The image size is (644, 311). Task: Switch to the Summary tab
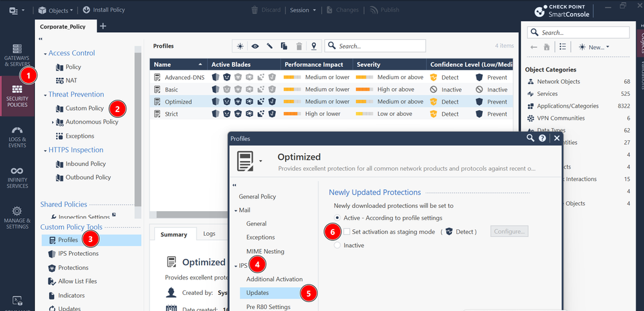[174, 234]
